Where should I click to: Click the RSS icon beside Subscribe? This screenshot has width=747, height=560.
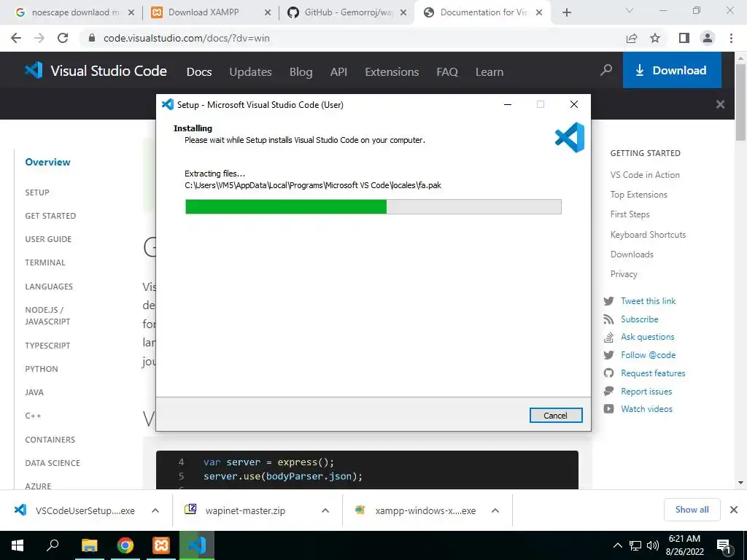[608, 319]
